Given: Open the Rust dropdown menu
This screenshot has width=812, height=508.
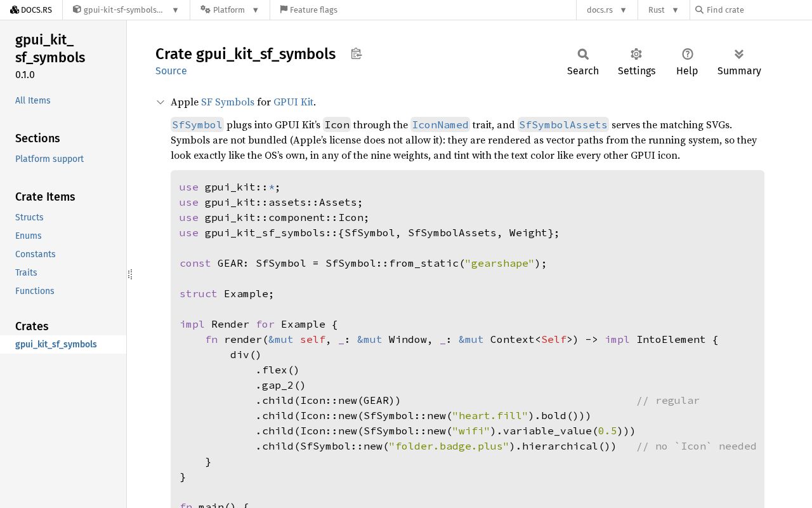Looking at the screenshot, I should [664, 10].
